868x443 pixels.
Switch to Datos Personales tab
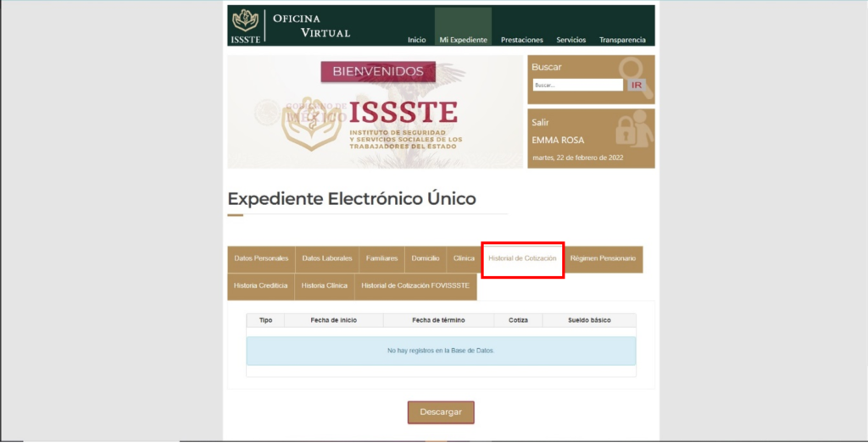(261, 258)
